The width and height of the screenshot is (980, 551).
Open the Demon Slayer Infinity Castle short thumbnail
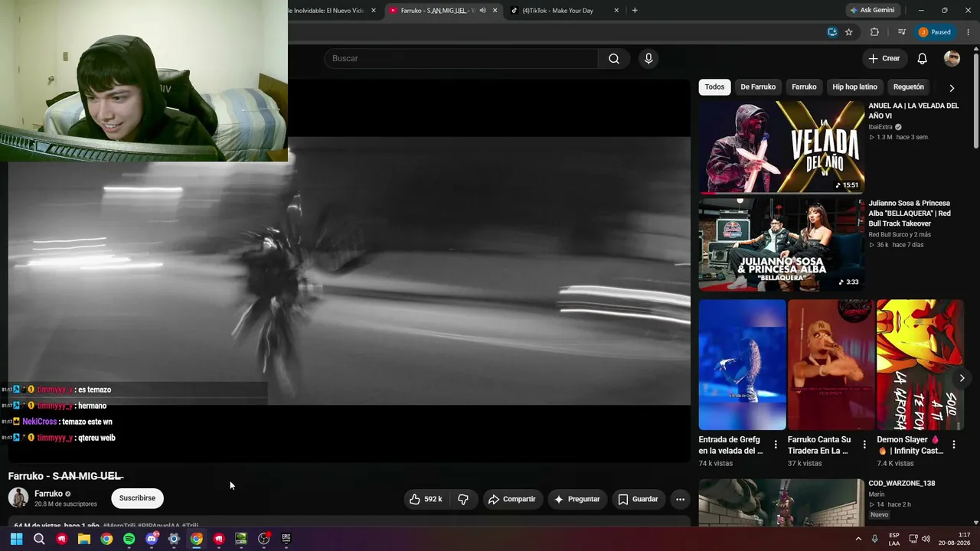[x=920, y=364]
